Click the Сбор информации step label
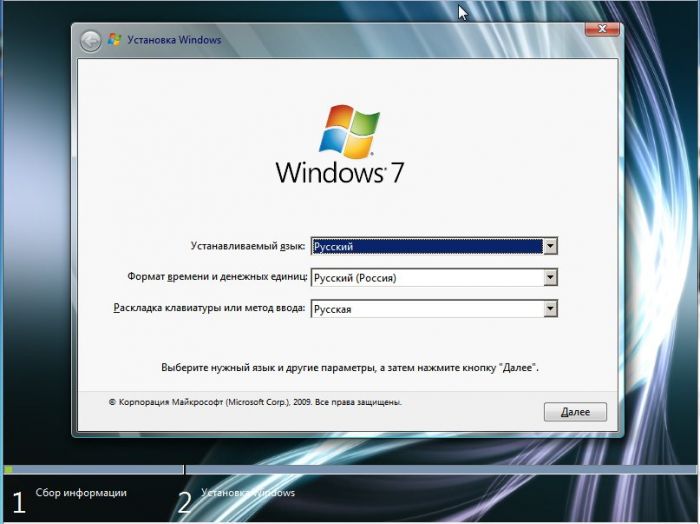 click(81, 493)
